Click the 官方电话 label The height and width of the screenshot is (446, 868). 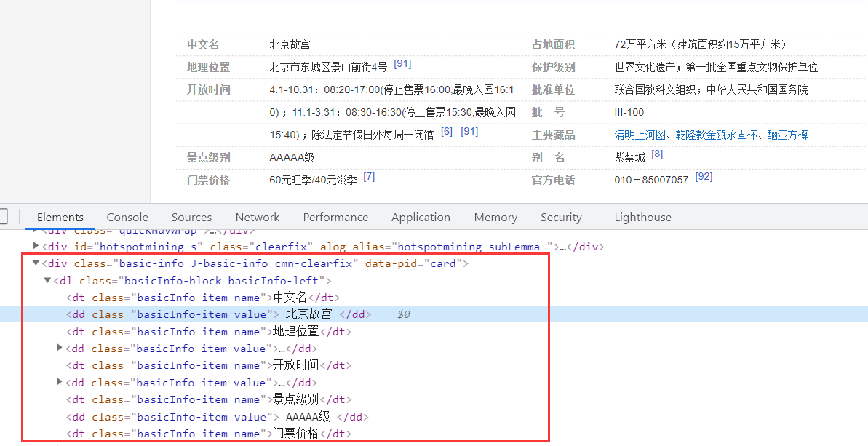(x=554, y=180)
